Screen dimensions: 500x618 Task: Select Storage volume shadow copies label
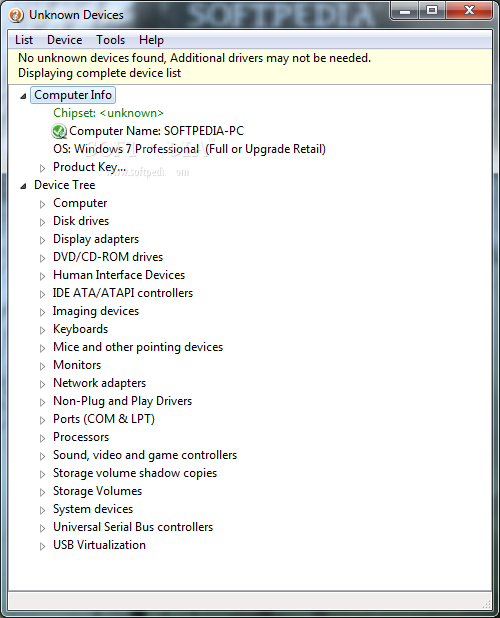[135, 473]
